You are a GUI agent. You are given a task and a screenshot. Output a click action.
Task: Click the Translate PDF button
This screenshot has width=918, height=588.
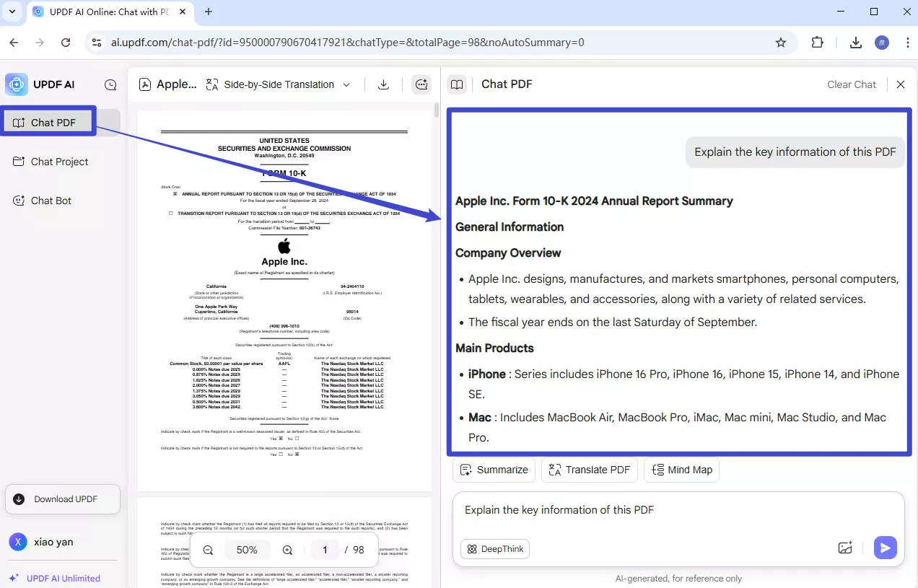(589, 470)
